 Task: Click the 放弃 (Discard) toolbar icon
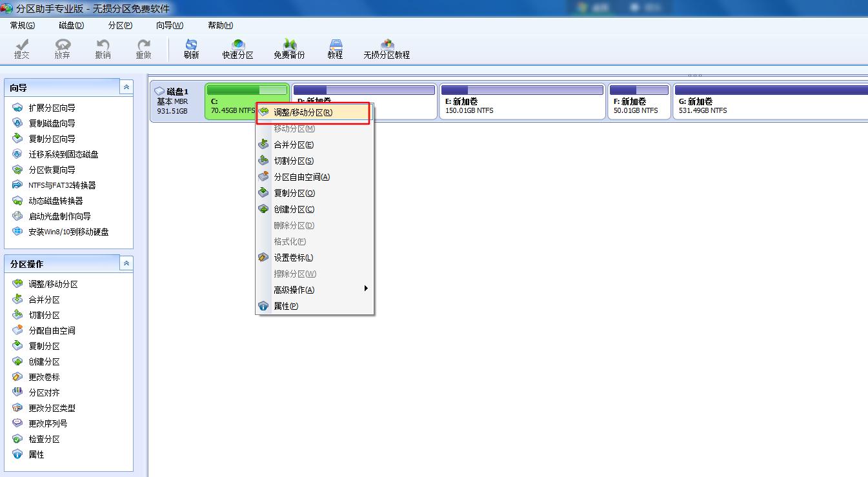coord(62,48)
